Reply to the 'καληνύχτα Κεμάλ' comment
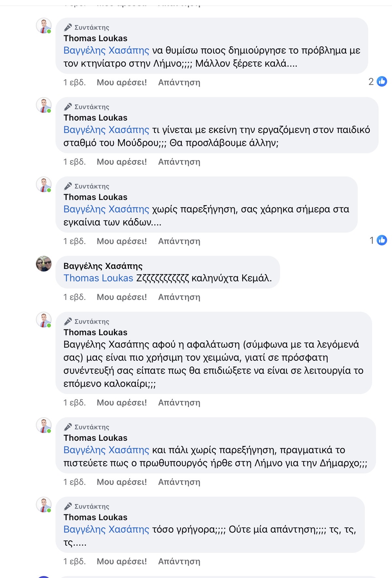Screen dimensions: 392x578 pos(179,297)
